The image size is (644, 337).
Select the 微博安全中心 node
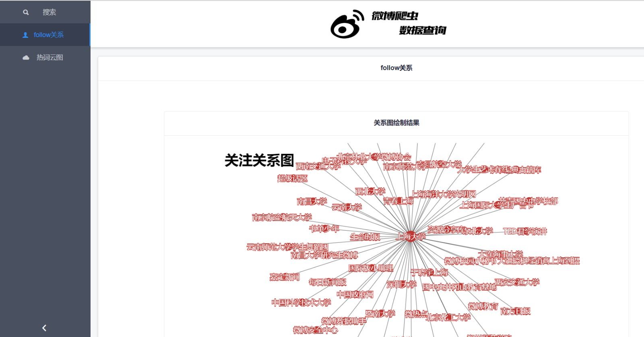(x=316, y=330)
